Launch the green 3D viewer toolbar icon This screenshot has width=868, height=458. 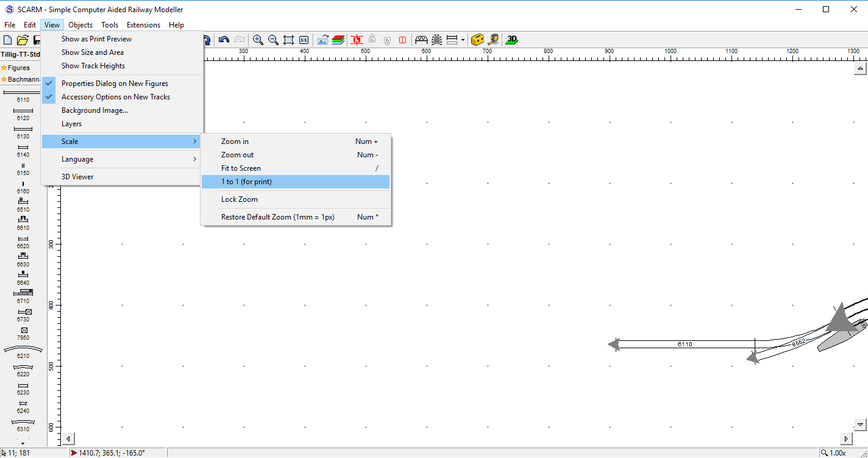512,40
